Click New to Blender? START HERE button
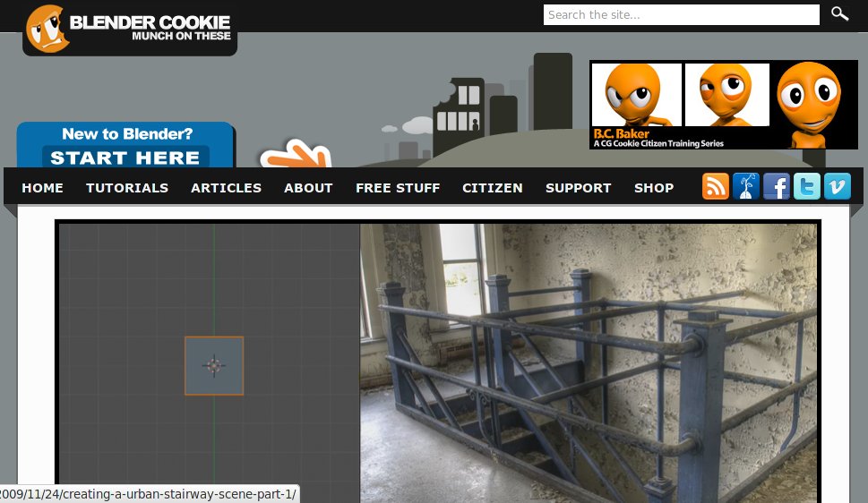This screenshot has width=868, height=503. [125, 145]
